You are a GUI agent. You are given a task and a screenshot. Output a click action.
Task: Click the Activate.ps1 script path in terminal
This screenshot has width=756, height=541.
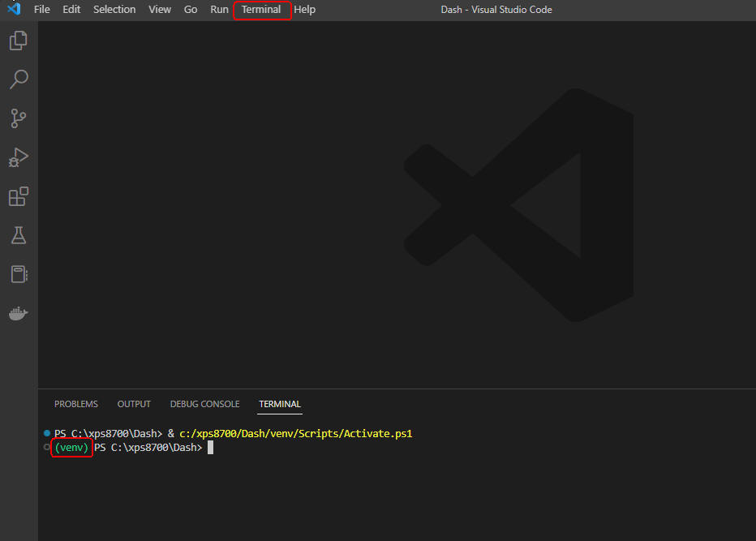click(295, 433)
